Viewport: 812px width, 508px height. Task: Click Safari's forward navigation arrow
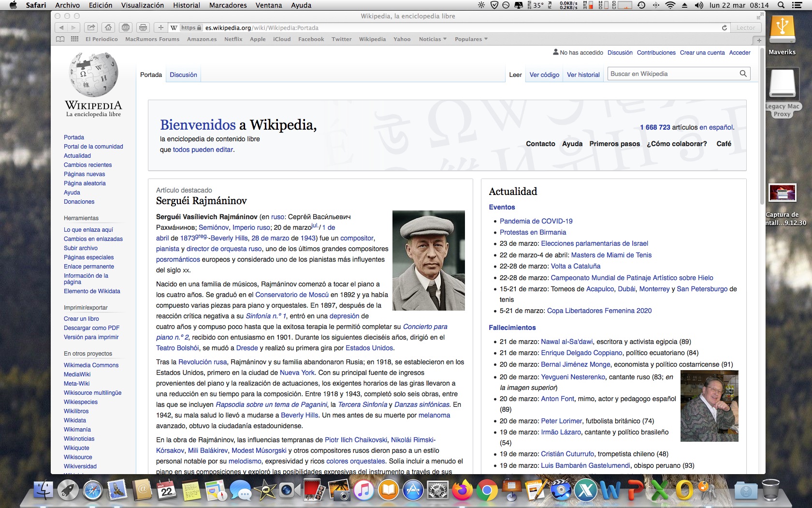tap(73, 28)
